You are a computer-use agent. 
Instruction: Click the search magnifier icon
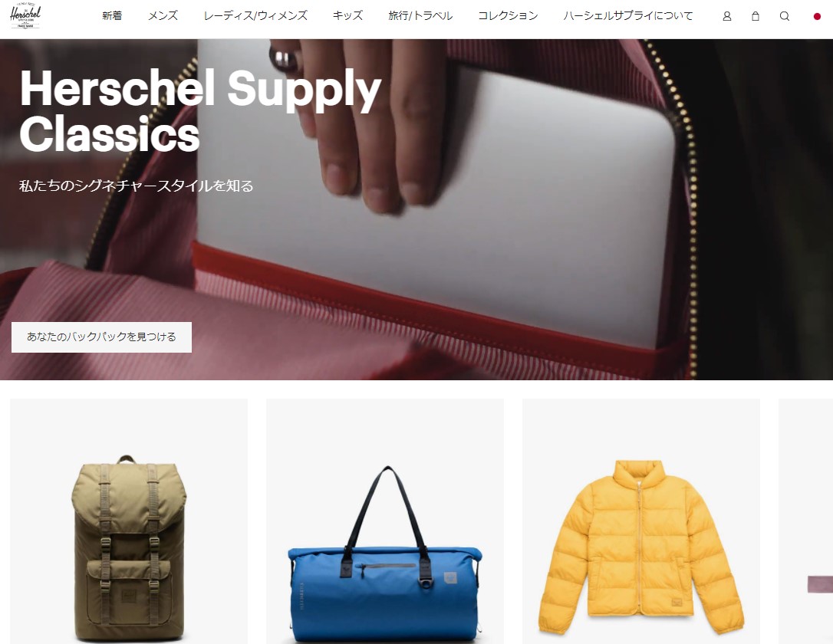[x=784, y=16]
